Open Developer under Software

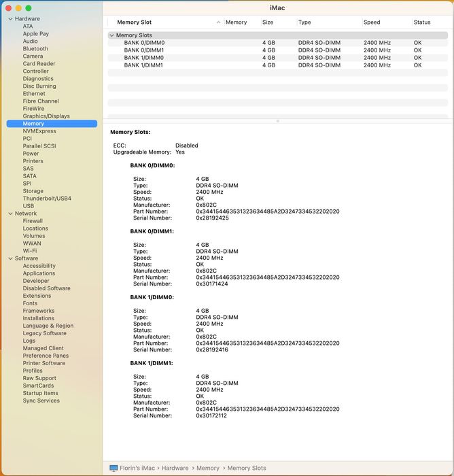[36, 281]
